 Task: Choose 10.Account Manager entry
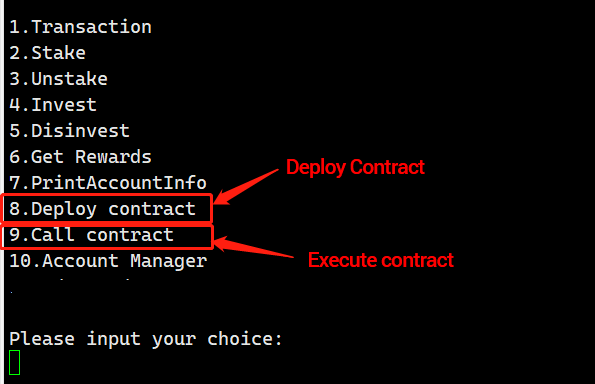click(108, 261)
